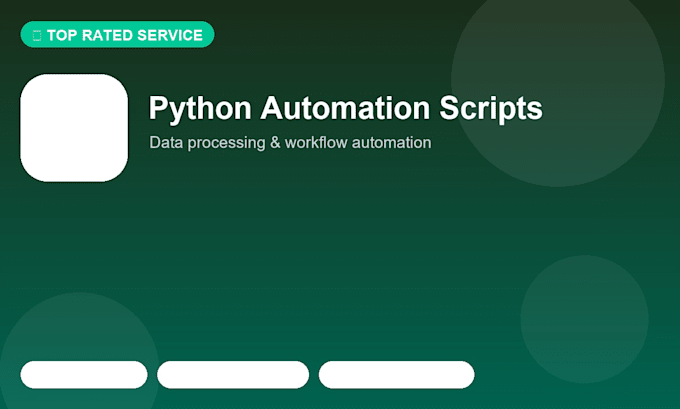Click the translucent circle at lower right

585,319
